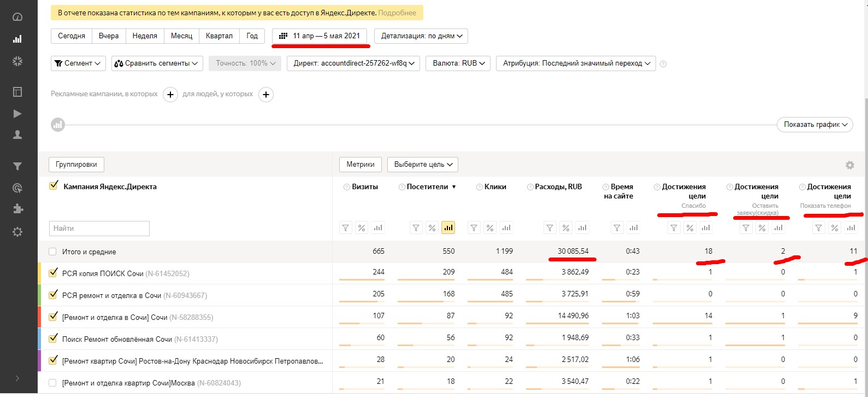This screenshot has height=397, width=868.
Task: Open the Подробнее link in notice
Action: (x=397, y=13)
